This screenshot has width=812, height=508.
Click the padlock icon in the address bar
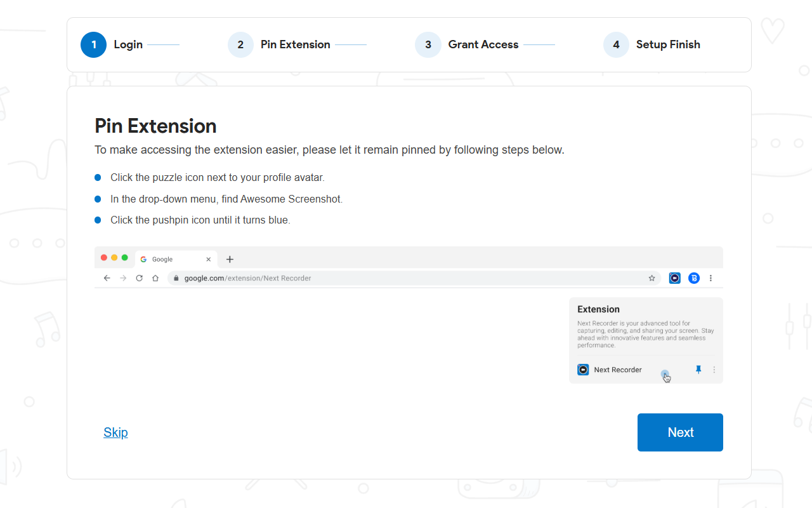click(x=175, y=277)
